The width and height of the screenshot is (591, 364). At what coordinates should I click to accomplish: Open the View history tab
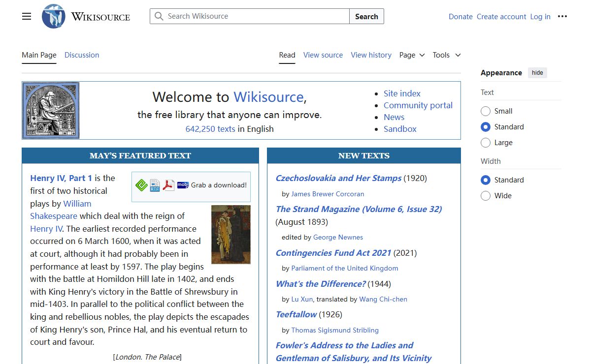tap(371, 55)
